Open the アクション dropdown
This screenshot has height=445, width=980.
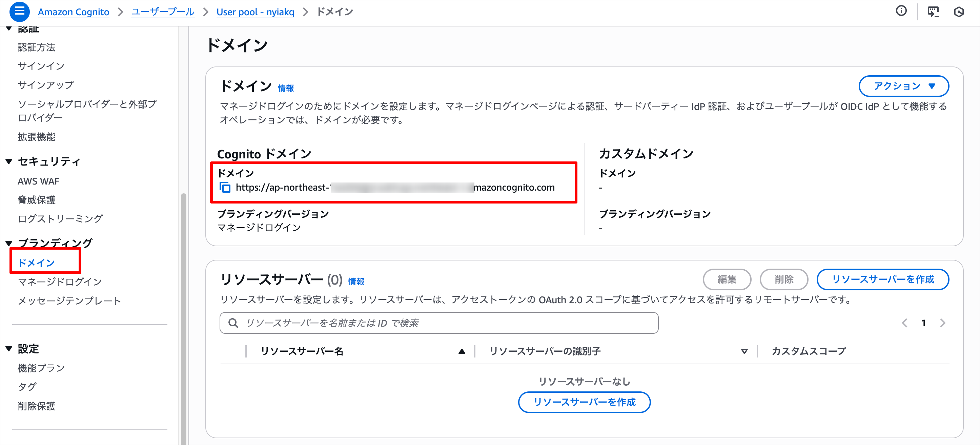[x=903, y=86]
